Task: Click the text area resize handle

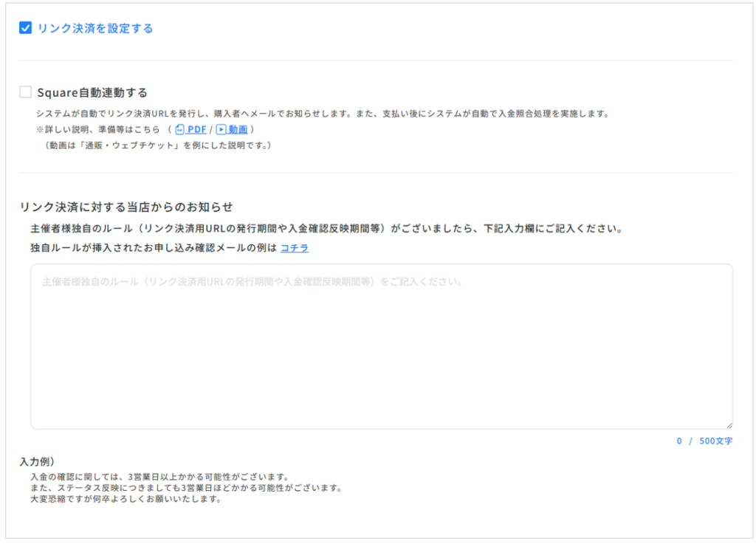Action: (729, 425)
